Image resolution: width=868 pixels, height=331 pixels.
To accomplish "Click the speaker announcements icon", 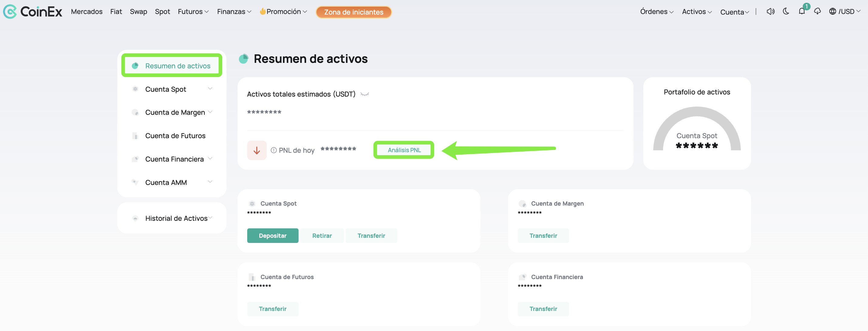I will click(x=770, y=12).
